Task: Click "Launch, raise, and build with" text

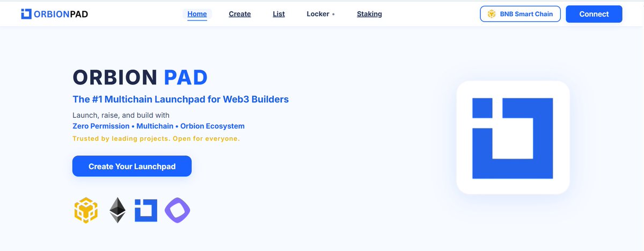Action: (121, 115)
